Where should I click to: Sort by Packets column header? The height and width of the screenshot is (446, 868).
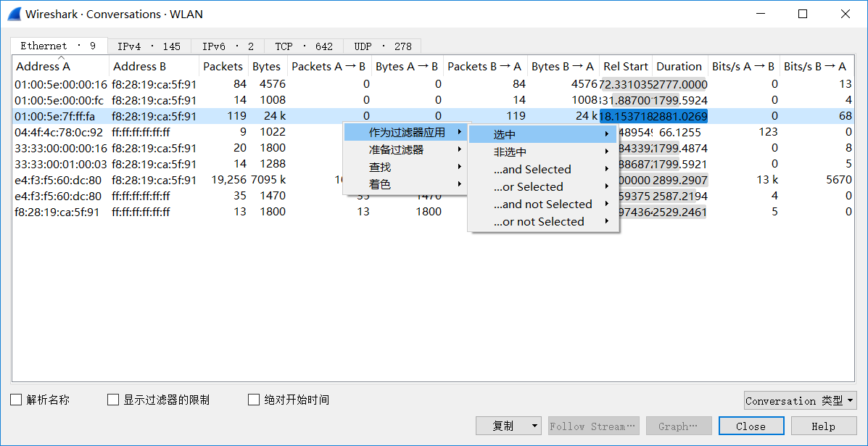223,67
